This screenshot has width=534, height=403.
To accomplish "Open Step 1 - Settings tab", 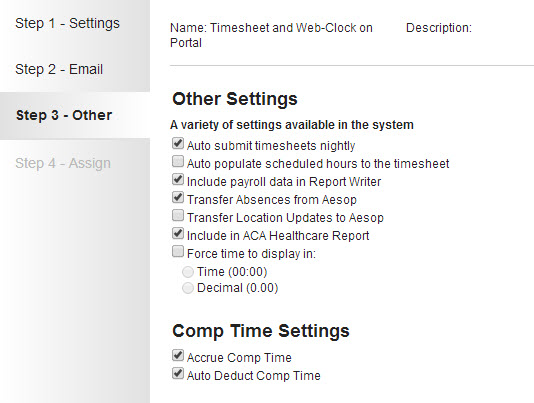I will point(67,24).
